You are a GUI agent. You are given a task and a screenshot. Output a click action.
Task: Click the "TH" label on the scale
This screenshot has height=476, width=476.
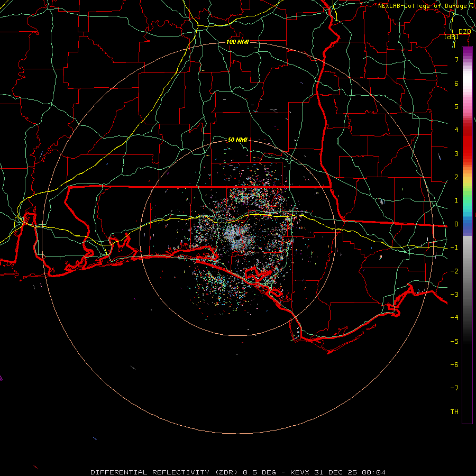click(454, 412)
